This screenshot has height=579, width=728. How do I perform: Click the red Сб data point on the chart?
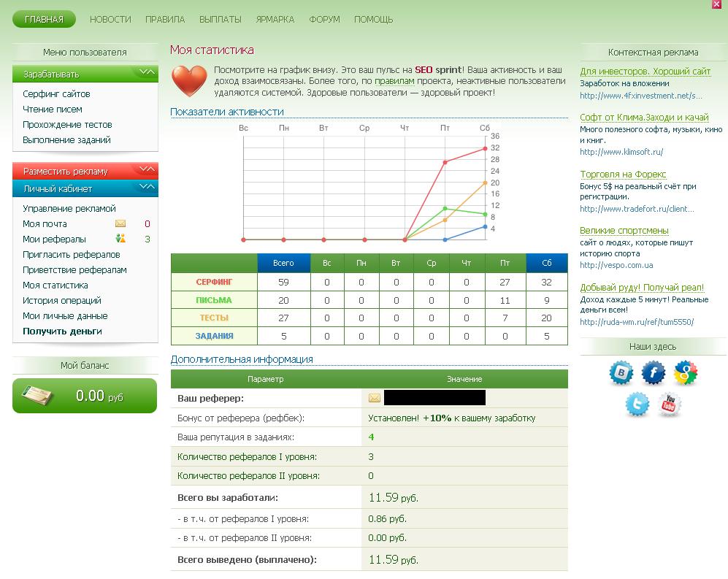[x=485, y=148]
